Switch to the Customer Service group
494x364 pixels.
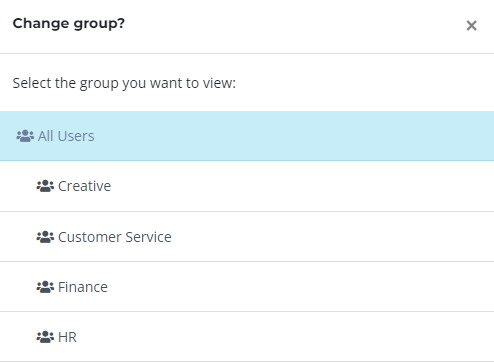[115, 237]
